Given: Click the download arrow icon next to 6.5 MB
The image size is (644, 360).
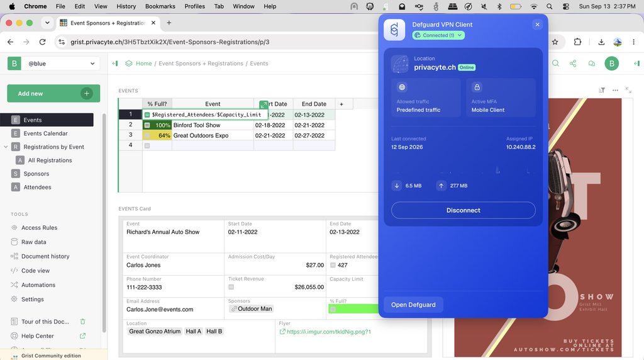Looking at the screenshot, I should coord(397,186).
